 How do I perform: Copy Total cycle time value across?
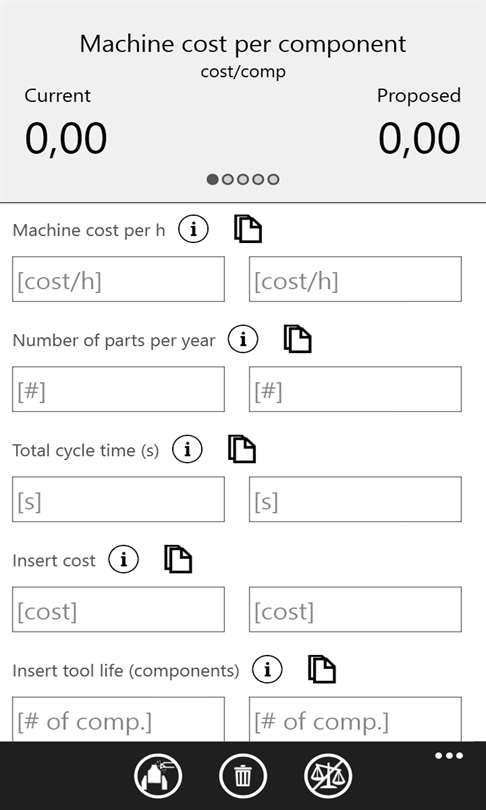[x=242, y=449]
